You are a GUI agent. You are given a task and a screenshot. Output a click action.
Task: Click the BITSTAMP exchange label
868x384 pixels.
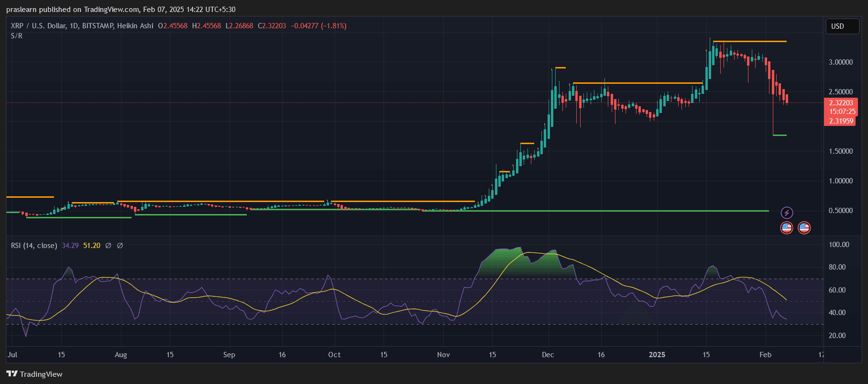tap(98, 26)
